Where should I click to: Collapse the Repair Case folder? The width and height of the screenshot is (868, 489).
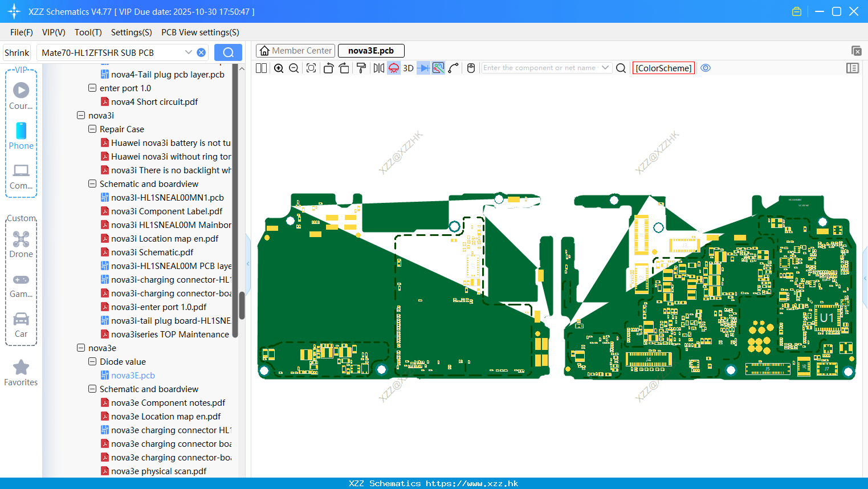pyautogui.click(x=92, y=129)
